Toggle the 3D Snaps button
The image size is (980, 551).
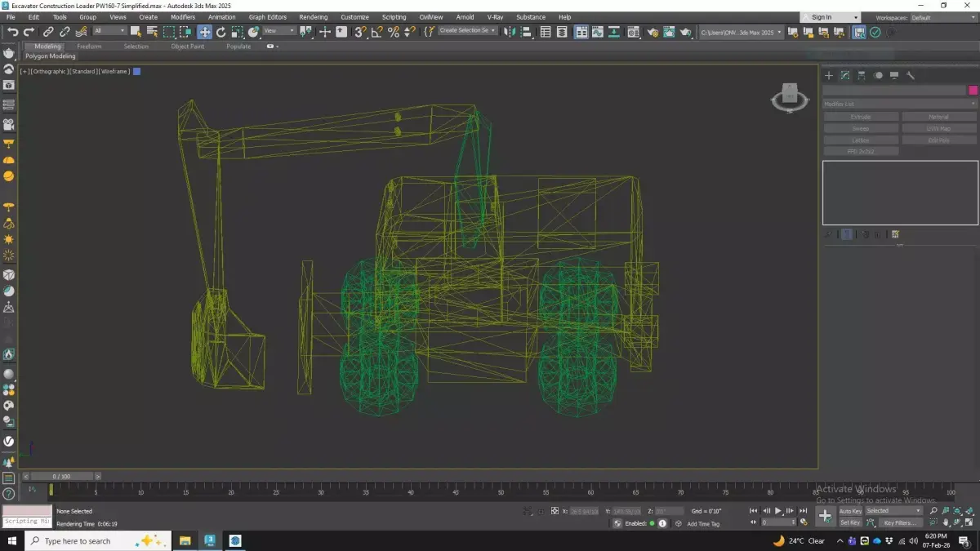pos(360,32)
